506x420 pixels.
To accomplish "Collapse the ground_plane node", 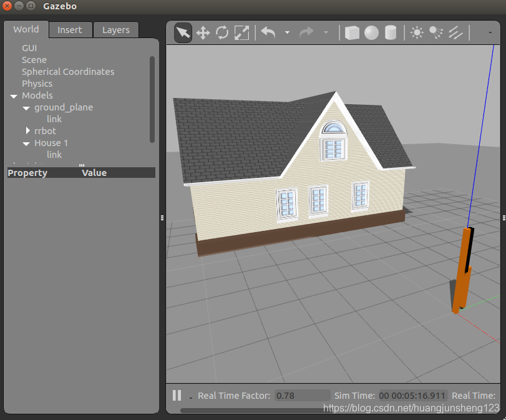I will point(26,108).
